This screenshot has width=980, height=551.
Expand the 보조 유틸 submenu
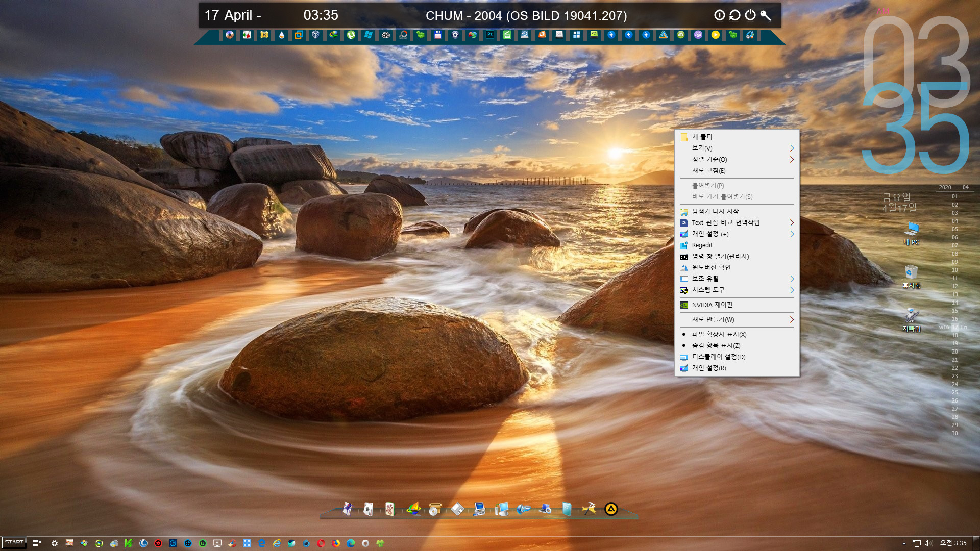click(737, 279)
